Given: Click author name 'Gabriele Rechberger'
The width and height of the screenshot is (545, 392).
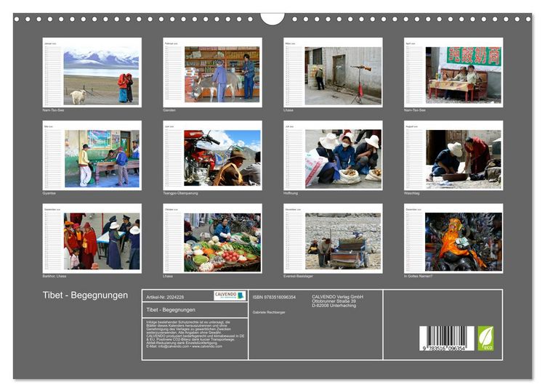Looking at the screenshot, I should [x=269, y=312].
